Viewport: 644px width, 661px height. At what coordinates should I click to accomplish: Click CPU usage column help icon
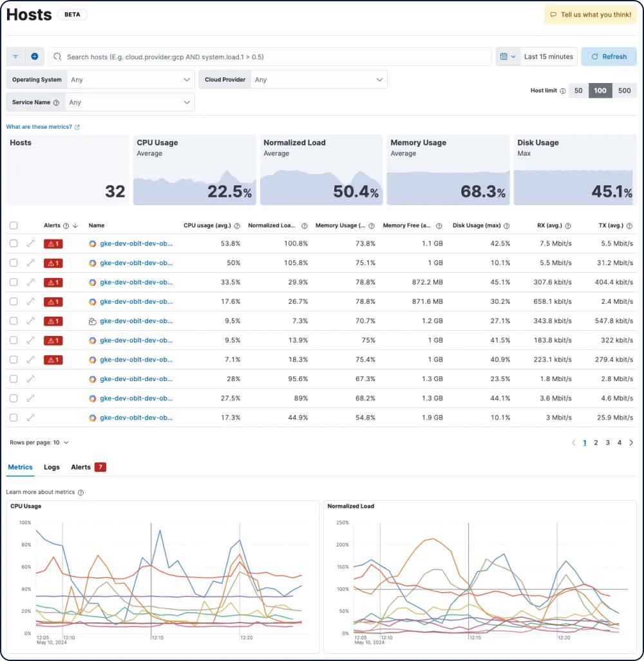coord(237,226)
